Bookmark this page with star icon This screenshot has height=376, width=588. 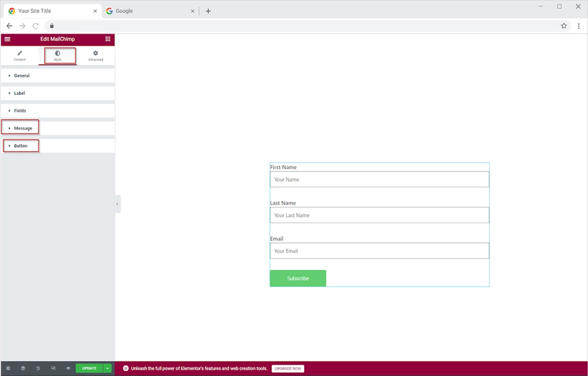(x=564, y=26)
